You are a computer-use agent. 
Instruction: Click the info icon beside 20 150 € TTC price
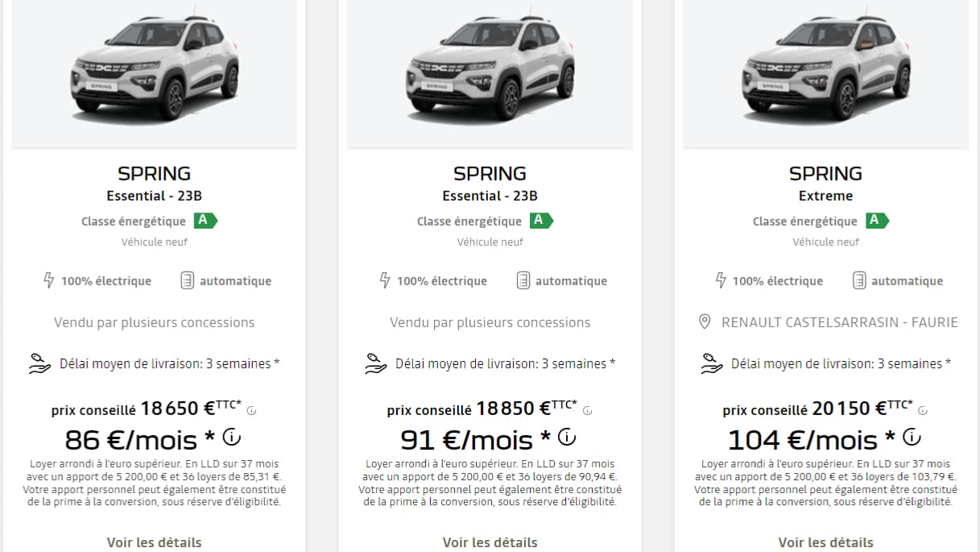pyautogui.click(x=924, y=409)
